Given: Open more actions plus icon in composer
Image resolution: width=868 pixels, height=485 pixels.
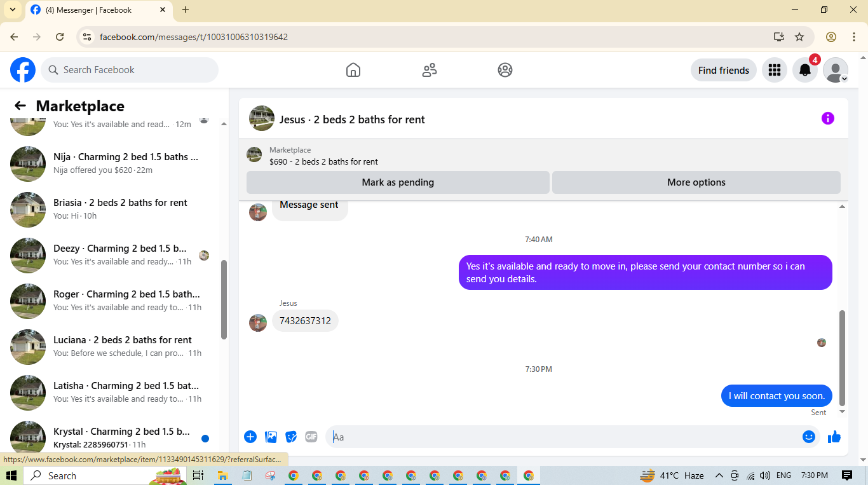Looking at the screenshot, I should coord(250,437).
